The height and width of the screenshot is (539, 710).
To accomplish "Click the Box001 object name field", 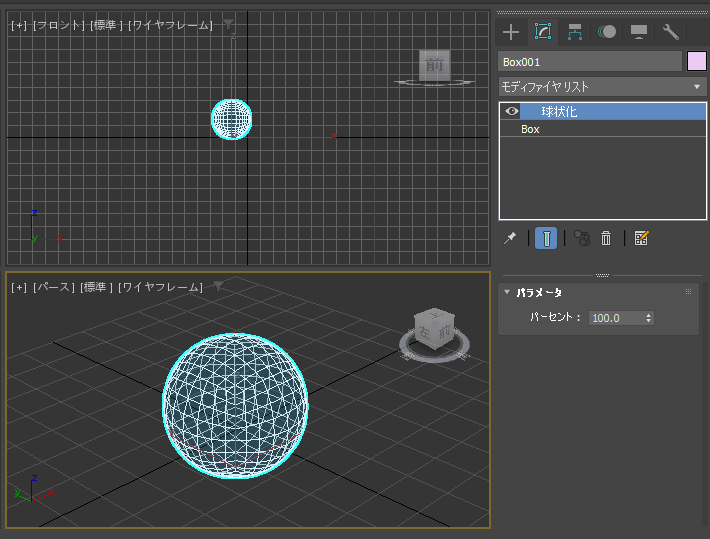I will coord(590,62).
